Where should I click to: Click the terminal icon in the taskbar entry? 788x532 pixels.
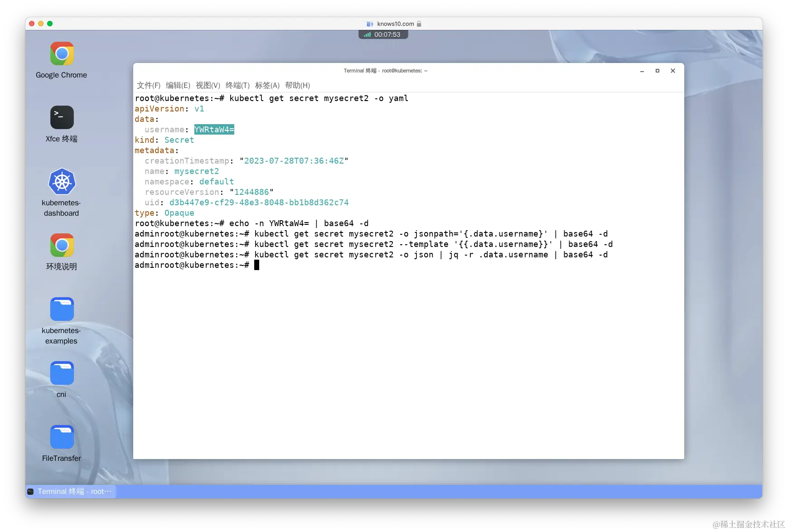click(x=29, y=491)
